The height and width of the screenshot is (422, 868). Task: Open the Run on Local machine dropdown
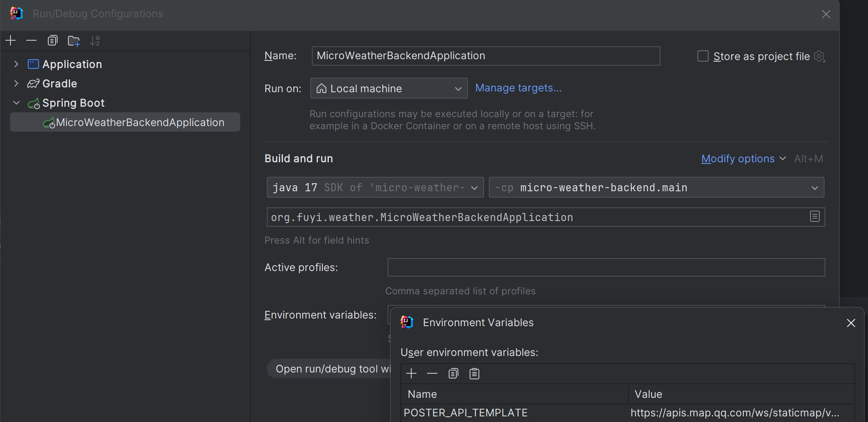coord(389,89)
